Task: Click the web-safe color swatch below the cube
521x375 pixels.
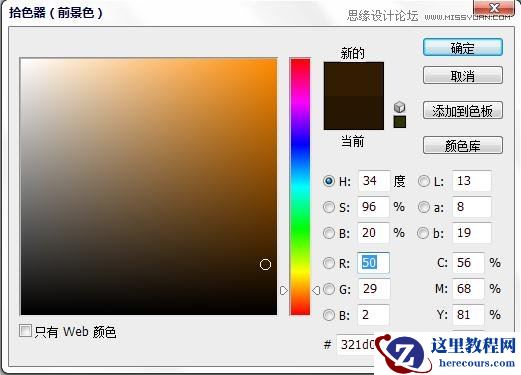Action: coord(399,122)
